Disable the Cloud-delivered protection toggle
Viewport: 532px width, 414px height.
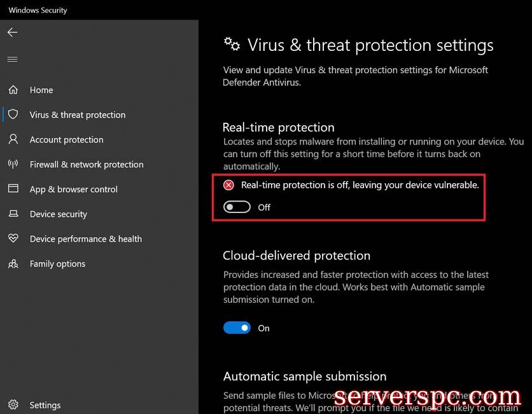coord(237,328)
